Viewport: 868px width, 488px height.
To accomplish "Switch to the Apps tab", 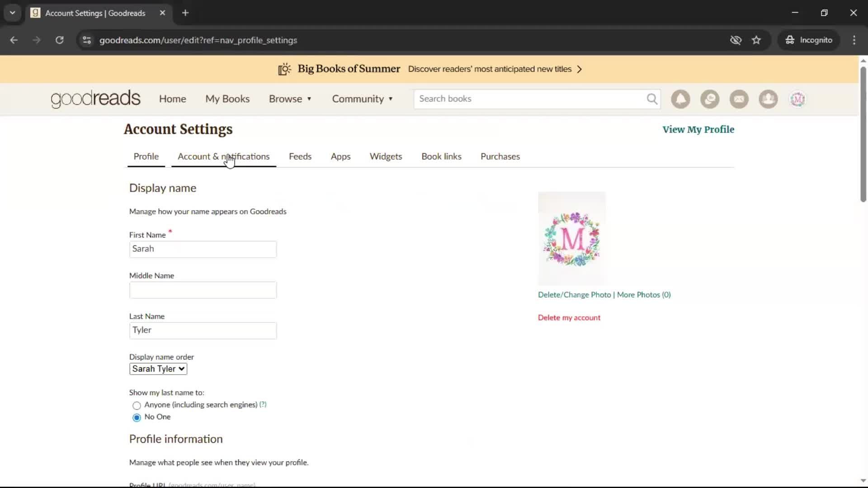I will pos(341,156).
